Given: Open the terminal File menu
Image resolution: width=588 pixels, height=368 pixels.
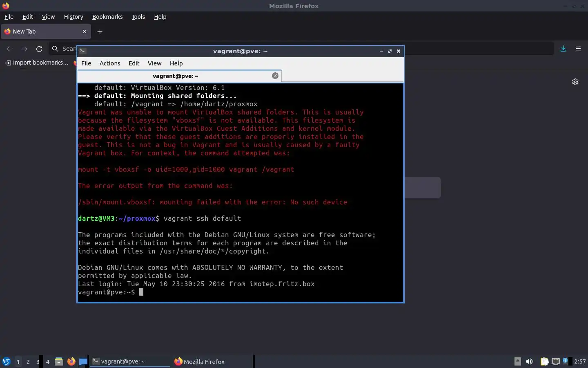Looking at the screenshot, I should (86, 63).
